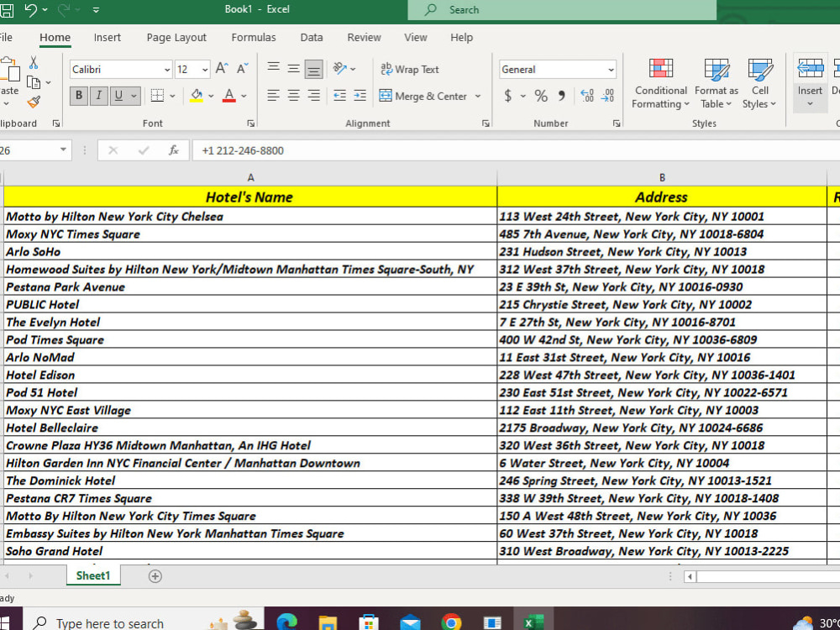Click the Cut scissors icon
The width and height of the screenshot is (840, 630).
34,63
